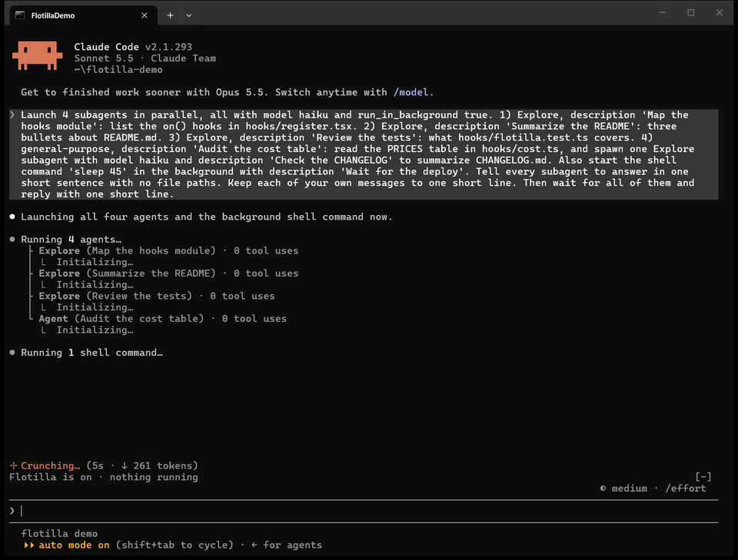Click the /model command link
Image resolution: width=738 pixels, height=560 pixels.
click(411, 92)
